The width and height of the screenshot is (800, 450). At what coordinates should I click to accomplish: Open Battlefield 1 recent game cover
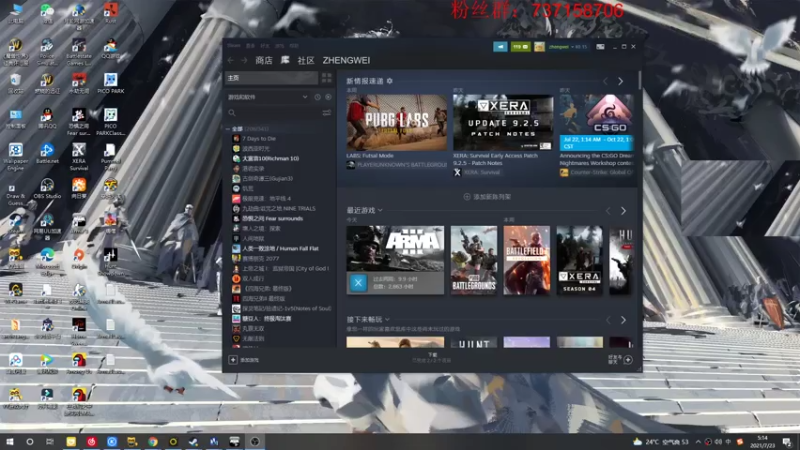pyautogui.click(x=527, y=260)
